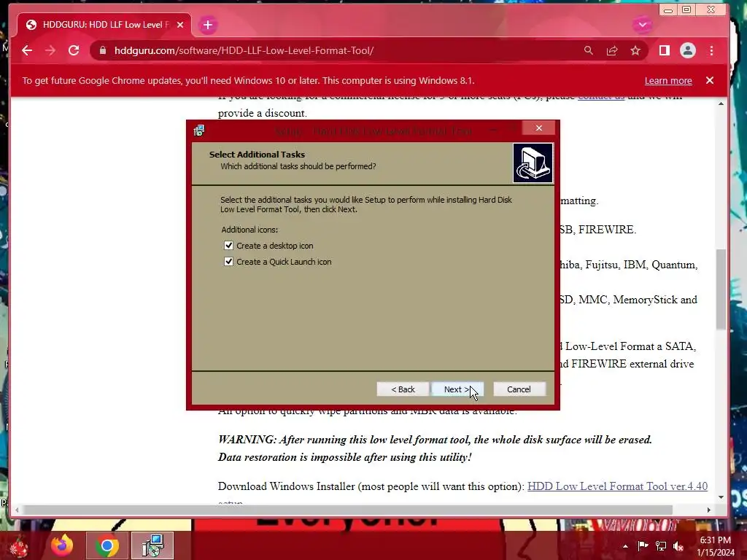Click the 'Additional icons:' label

(x=249, y=230)
